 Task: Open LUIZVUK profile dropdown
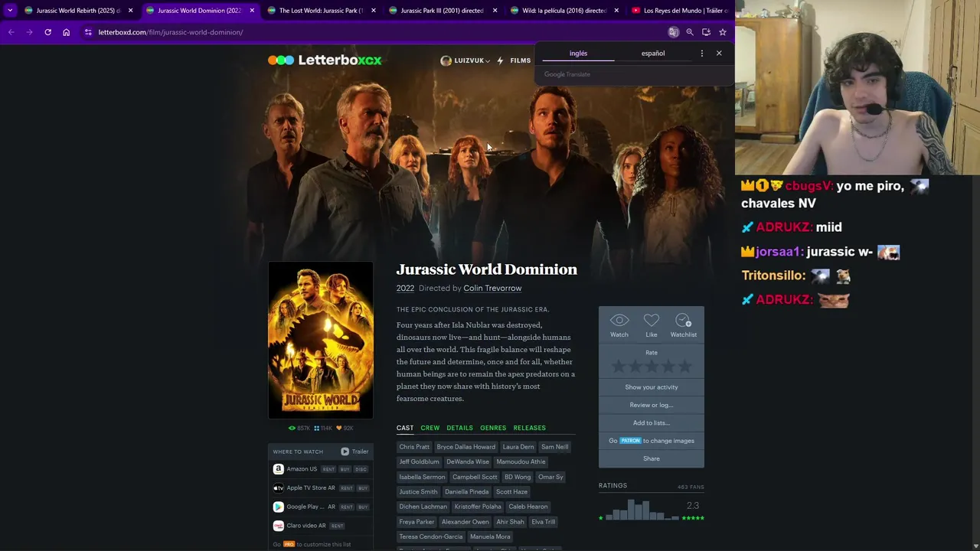(465, 60)
